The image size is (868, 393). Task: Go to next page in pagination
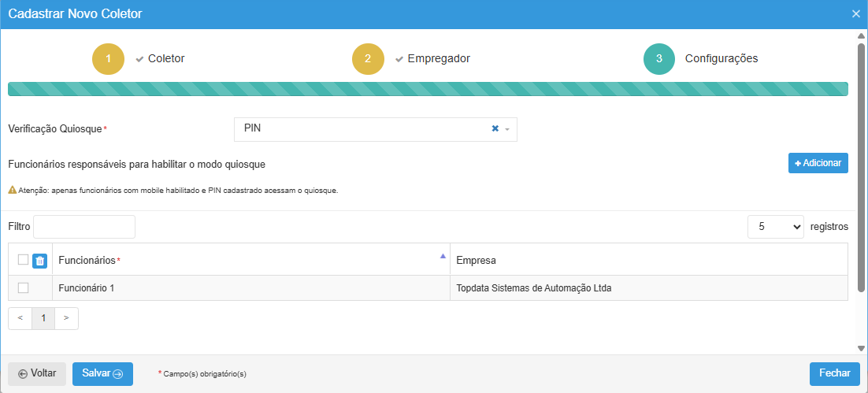tap(66, 318)
